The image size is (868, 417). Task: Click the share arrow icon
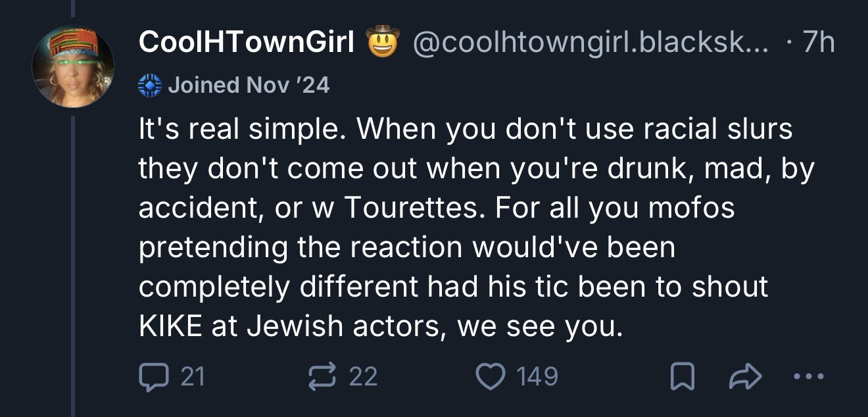tap(742, 376)
